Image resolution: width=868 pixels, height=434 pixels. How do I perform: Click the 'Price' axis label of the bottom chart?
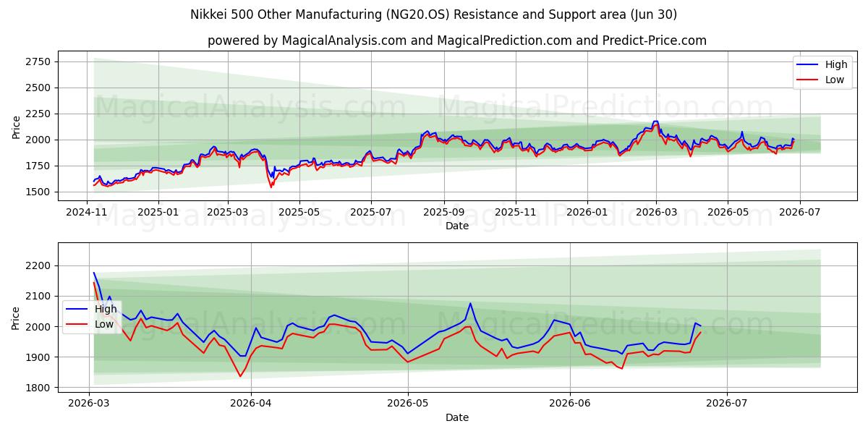pyautogui.click(x=16, y=318)
